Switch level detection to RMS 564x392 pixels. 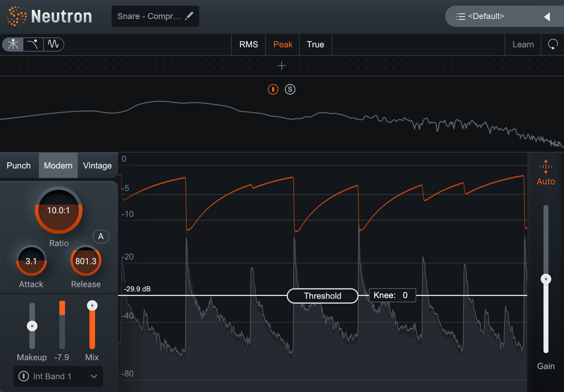coord(248,44)
